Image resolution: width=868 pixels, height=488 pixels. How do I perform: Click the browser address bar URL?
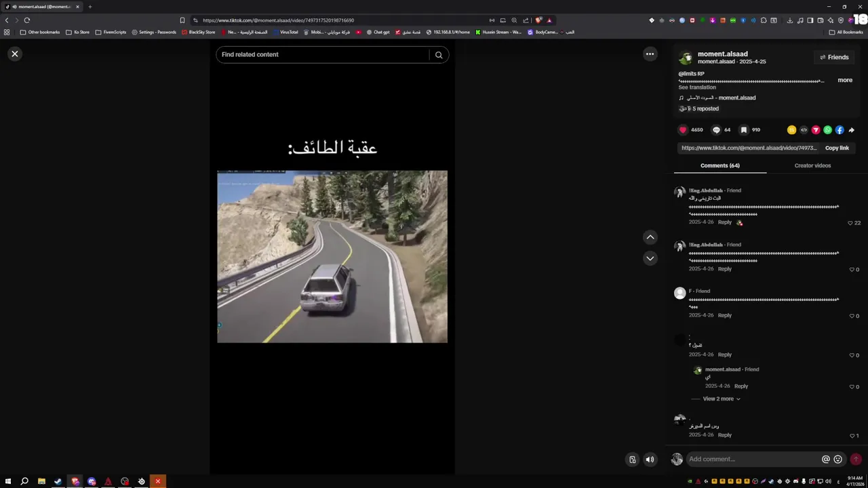point(278,20)
